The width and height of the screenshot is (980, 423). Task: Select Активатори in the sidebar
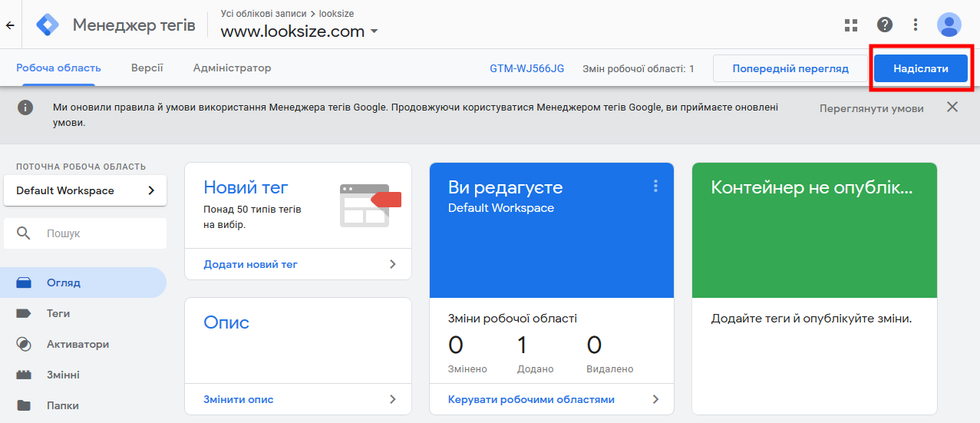(x=83, y=344)
